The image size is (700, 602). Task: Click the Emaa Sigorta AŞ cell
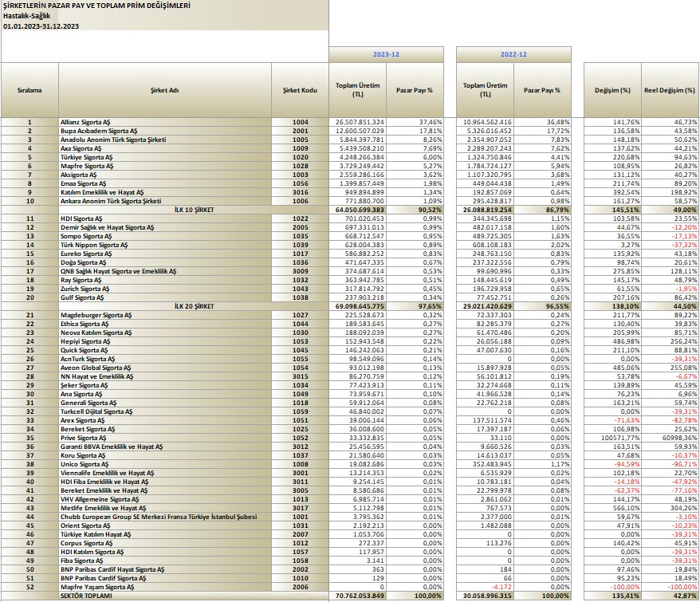tap(165, 183)
